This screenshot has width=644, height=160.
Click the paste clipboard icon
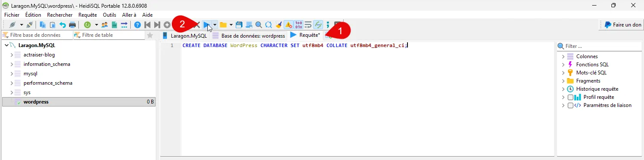(53, 25)
